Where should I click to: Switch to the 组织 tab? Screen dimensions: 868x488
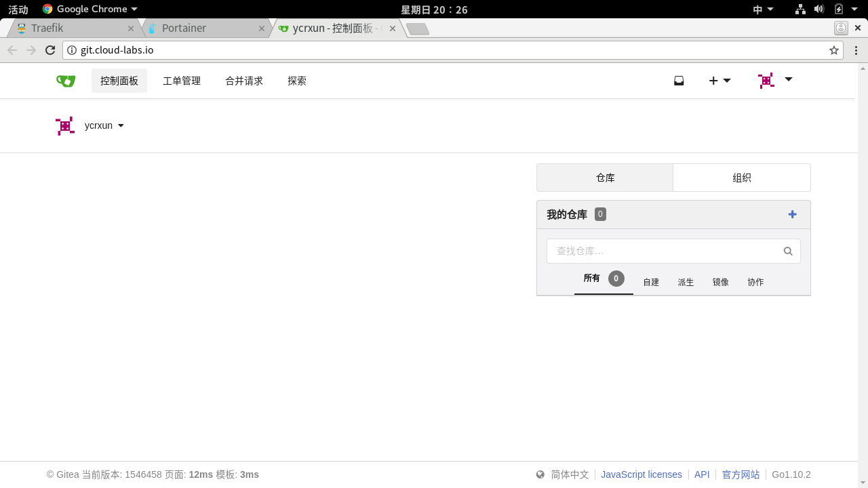742,178
